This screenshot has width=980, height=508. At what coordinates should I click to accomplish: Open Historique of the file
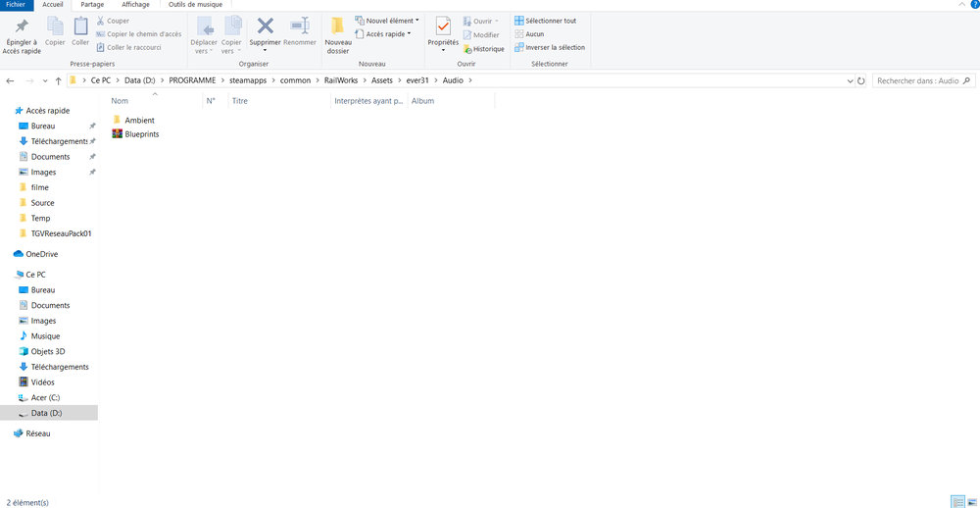484,49
